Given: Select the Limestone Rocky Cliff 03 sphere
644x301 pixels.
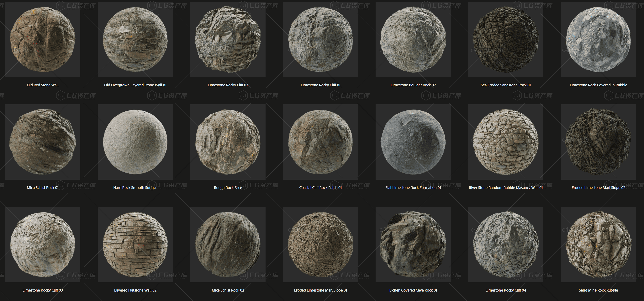Looking at the screenshot, I should [43, 245].
